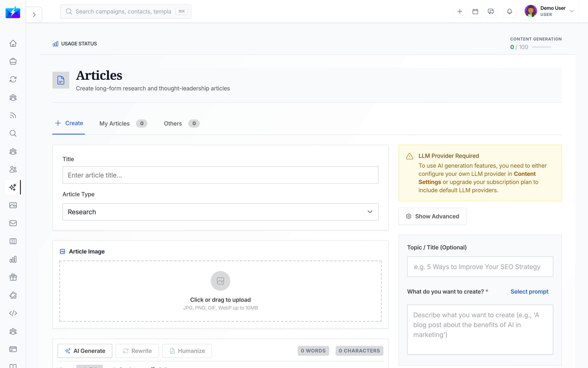Switch to the Create tab
This screenshot has width=588, height=368.
click(69, 123)
